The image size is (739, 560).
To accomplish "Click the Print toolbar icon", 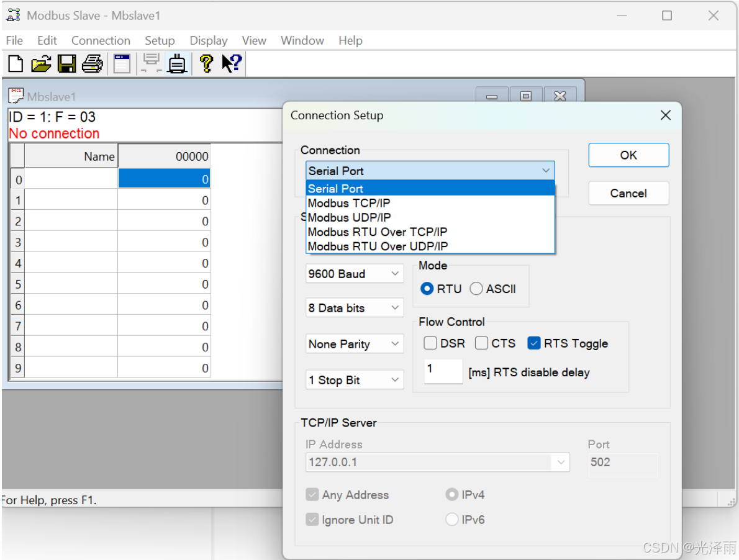I will [93, 63].
